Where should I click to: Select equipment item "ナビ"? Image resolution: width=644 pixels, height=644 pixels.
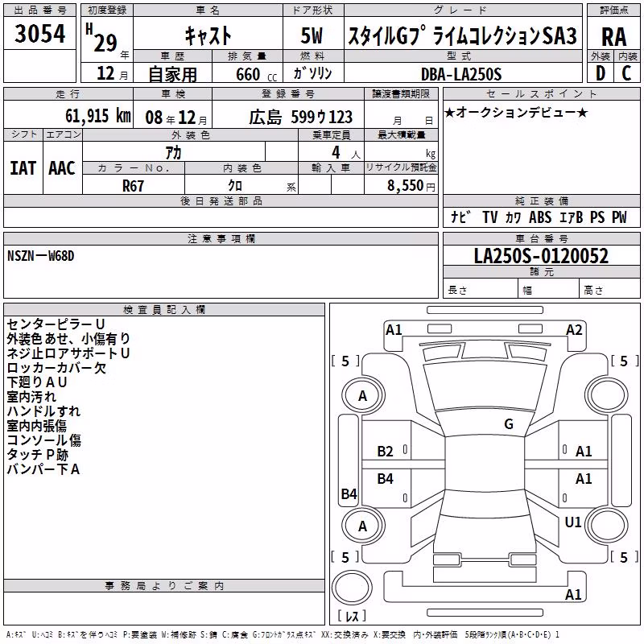coord(460,217)
